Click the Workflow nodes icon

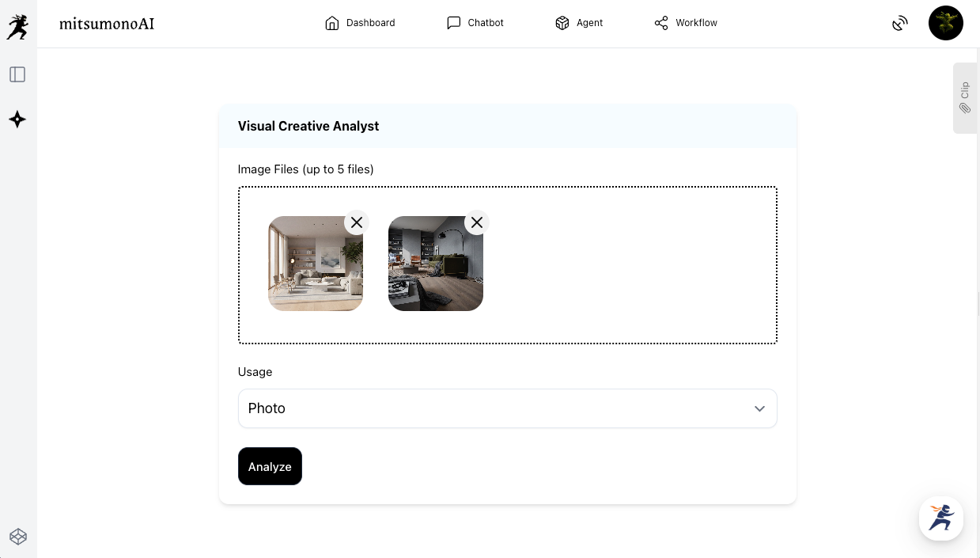point(661,23)
